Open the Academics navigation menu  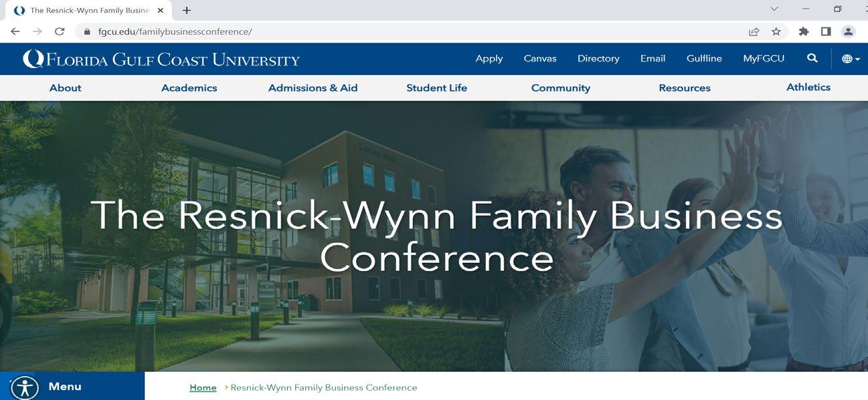point(189,88)
